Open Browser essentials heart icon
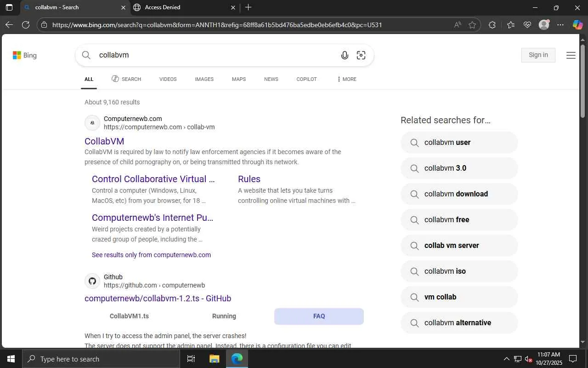 coord(527,25)
